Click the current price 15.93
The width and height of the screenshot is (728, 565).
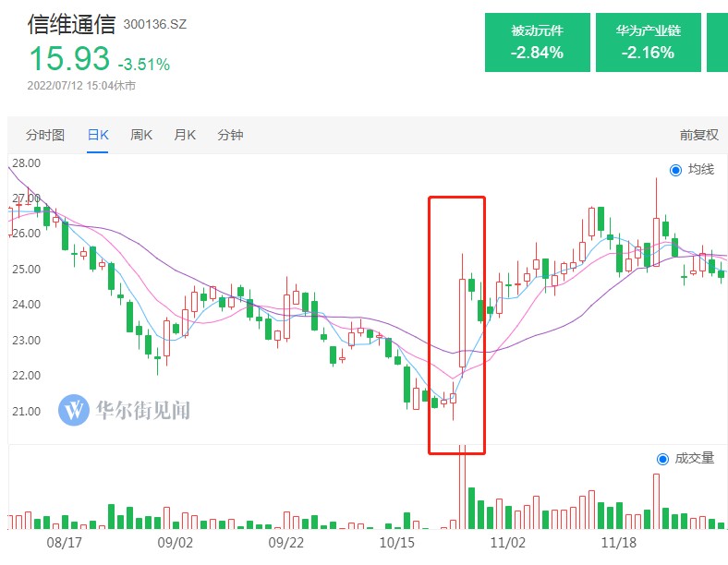pyautogui.click(x=69, y=59)
